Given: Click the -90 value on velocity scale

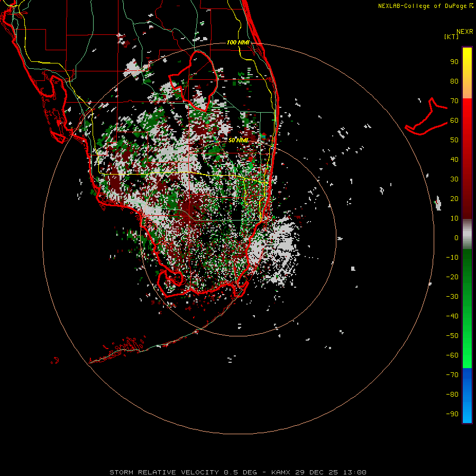Looking at the screenshot, I should pos(452,414).
